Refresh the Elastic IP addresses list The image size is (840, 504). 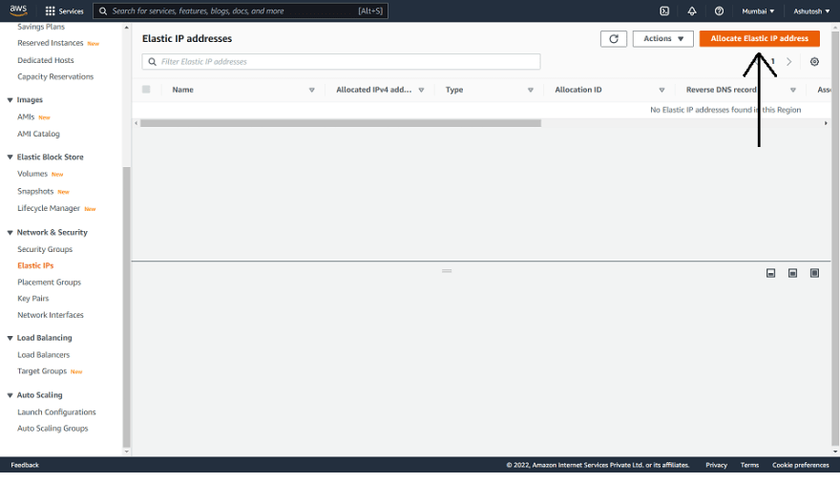pos(614,38)
